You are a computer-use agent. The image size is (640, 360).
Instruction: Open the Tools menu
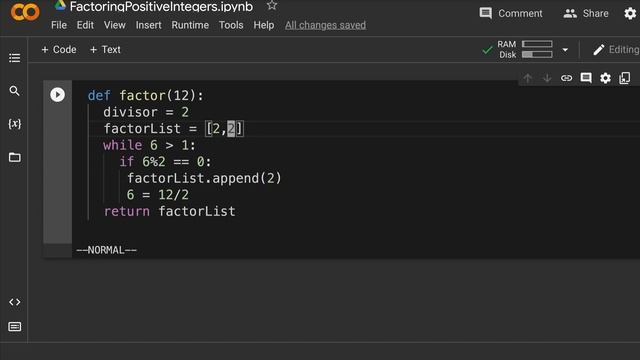point(231,25)
